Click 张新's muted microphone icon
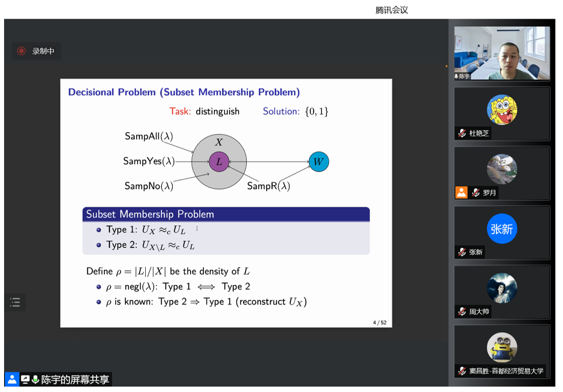Viewport: 563px width, 392px height. pyautogui.click(x=462, y=252)
